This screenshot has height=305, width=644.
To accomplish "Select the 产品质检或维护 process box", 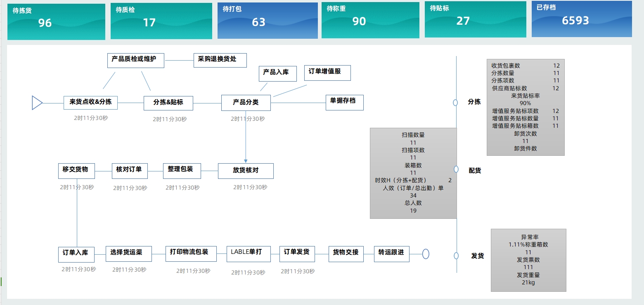I will (136, 60).
